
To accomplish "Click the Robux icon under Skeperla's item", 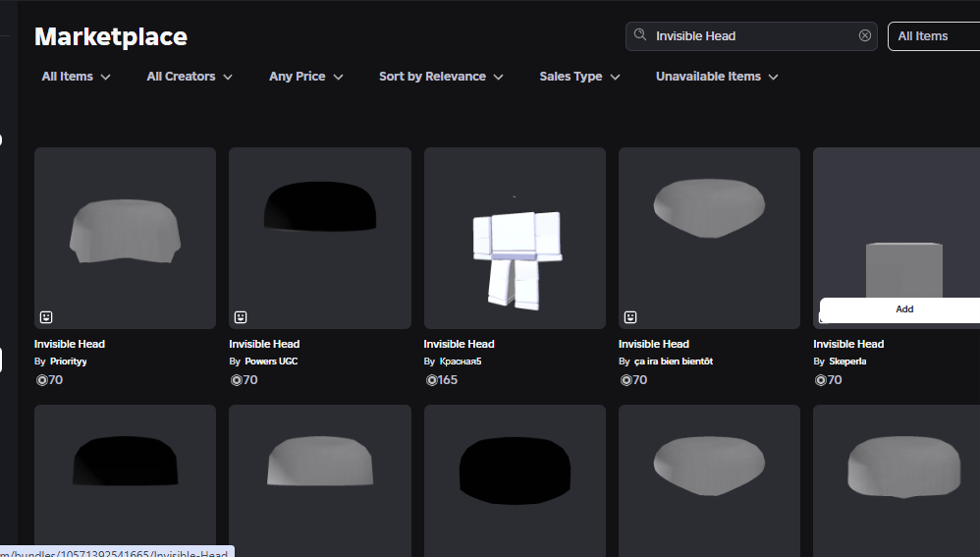I will pyautogui.click(x=819, y=380).
